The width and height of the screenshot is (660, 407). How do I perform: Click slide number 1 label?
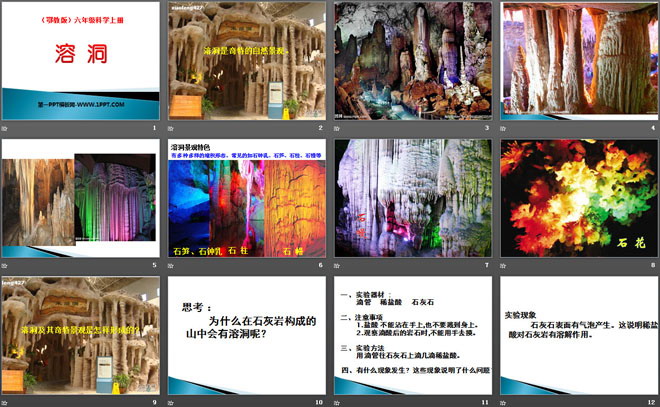pyautogui.click(x=154, y=128)
